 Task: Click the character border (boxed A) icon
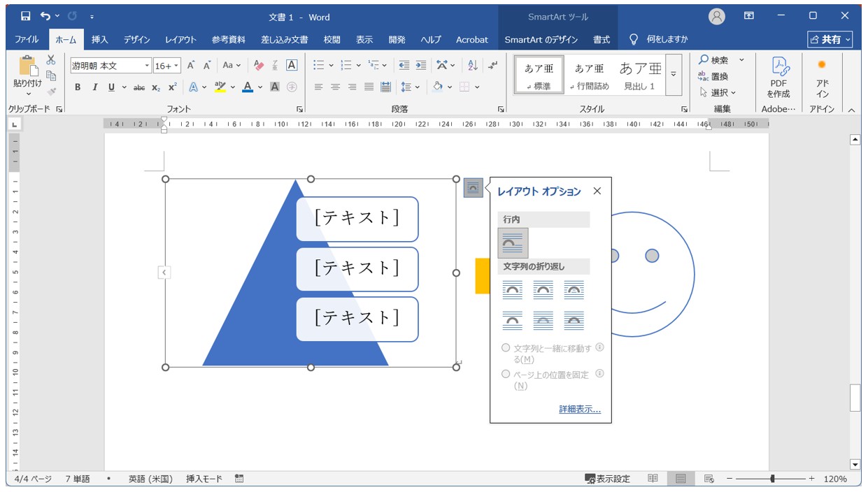click(x=292, y=65)
